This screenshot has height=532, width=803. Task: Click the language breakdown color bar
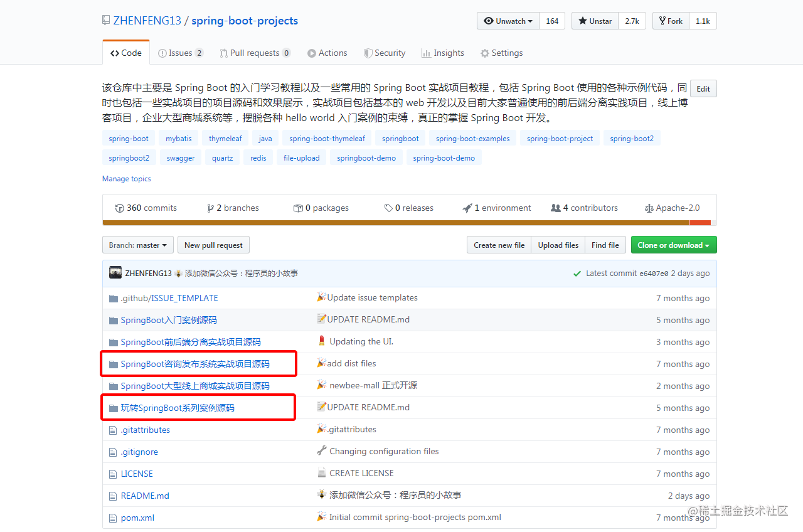pos(410,223)
